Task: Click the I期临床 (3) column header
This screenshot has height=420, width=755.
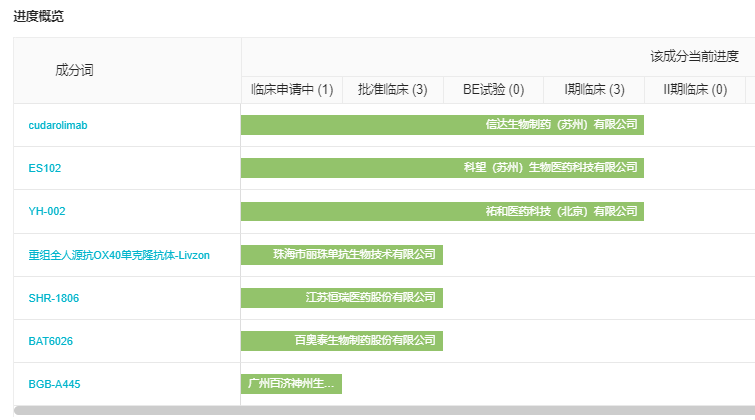Action: [594, 90]
